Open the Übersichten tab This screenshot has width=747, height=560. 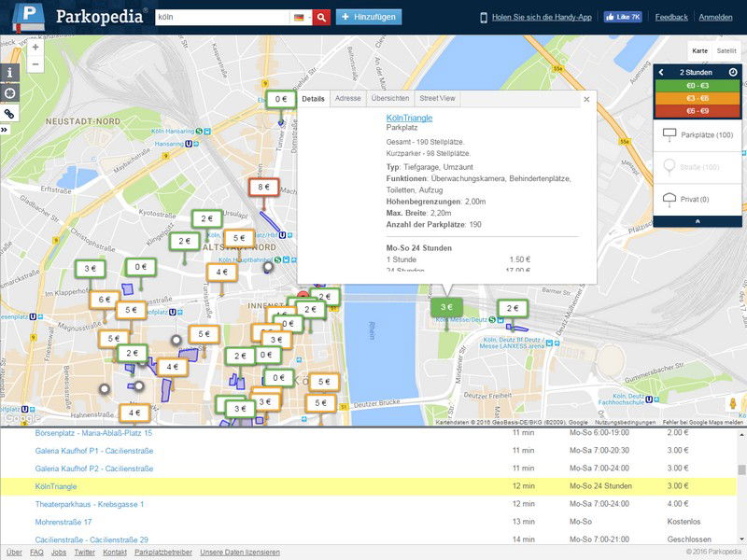click(390, 99)
